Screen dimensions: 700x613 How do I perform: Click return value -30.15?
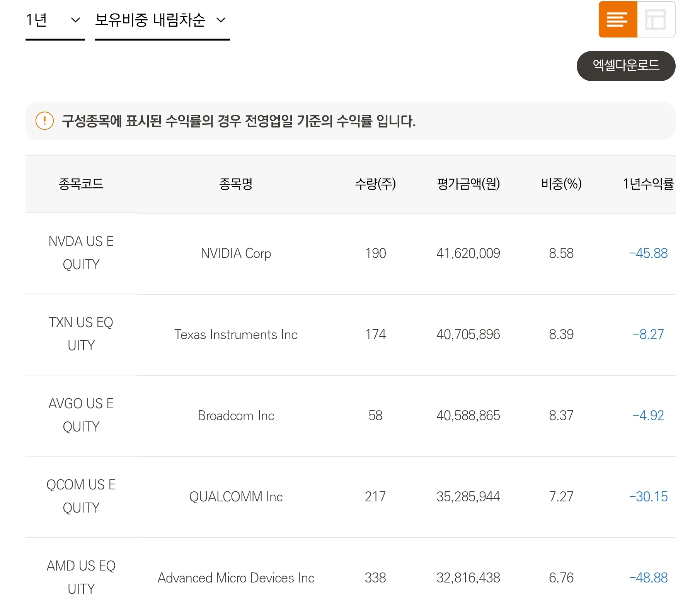click(x=648, y=497)
